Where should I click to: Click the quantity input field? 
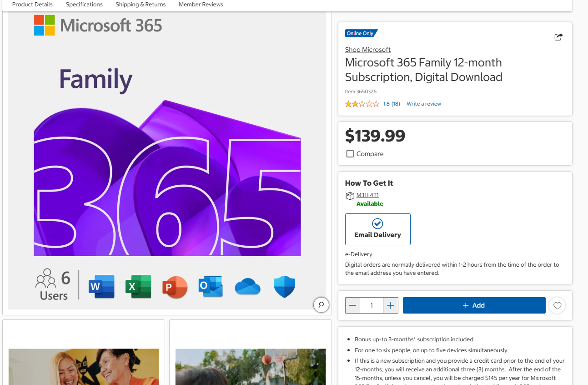pos(372,305)
